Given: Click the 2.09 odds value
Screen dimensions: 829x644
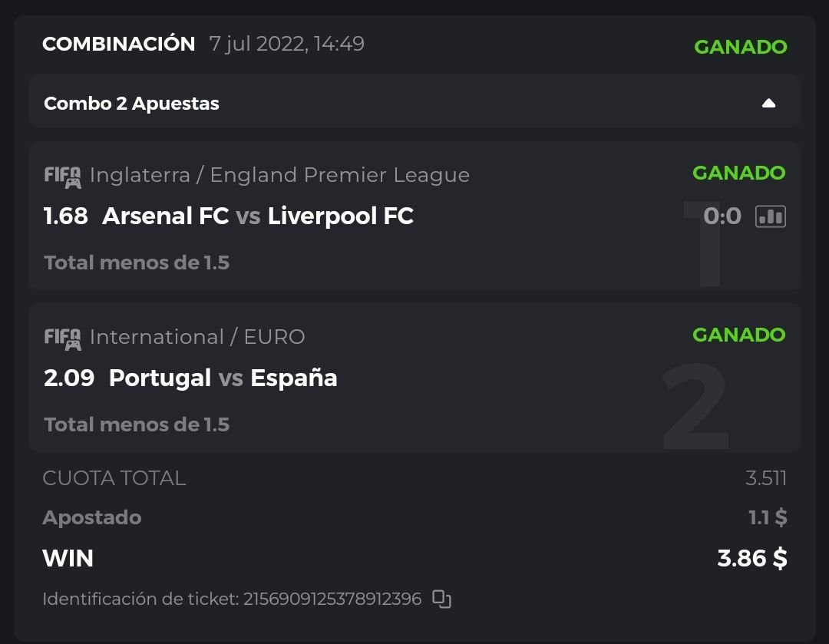Looking at the screenshot, I should pos(69,378).
